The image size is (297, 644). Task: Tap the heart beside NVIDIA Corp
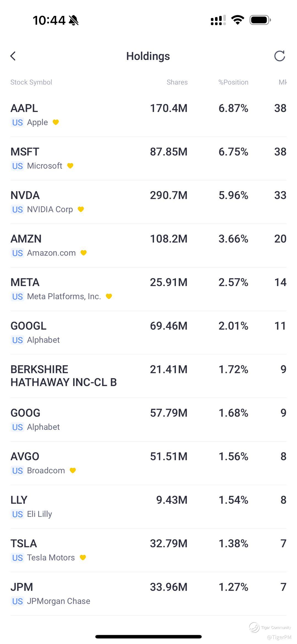click(x=81, y=209)
